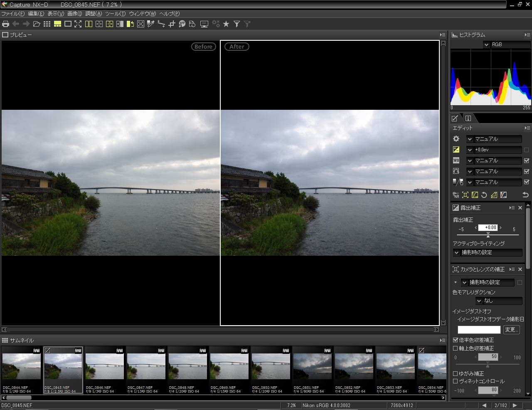Viewport: 532px width, 410px height.
Task: Click the 変更... button
Action: tap(511, 330)
